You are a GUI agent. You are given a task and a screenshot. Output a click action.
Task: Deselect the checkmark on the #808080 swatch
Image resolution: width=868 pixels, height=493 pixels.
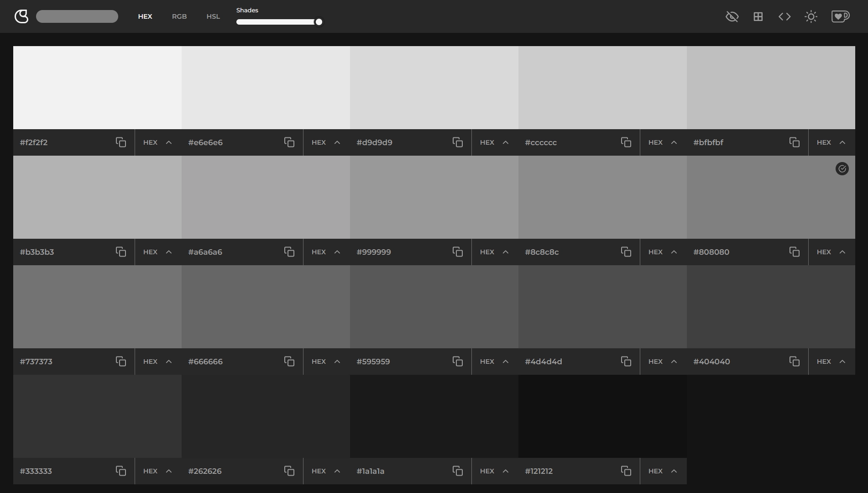tap(842, 168)
